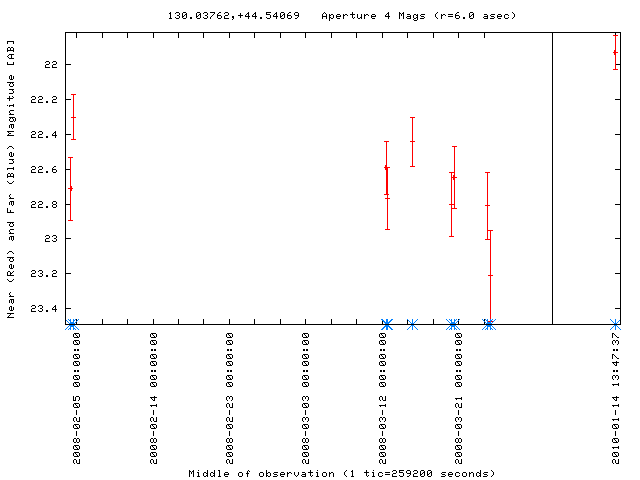Click the date label 2010-01-14 13:47:37
This screenshot has height=480, width=640.
tap(616, 398)
